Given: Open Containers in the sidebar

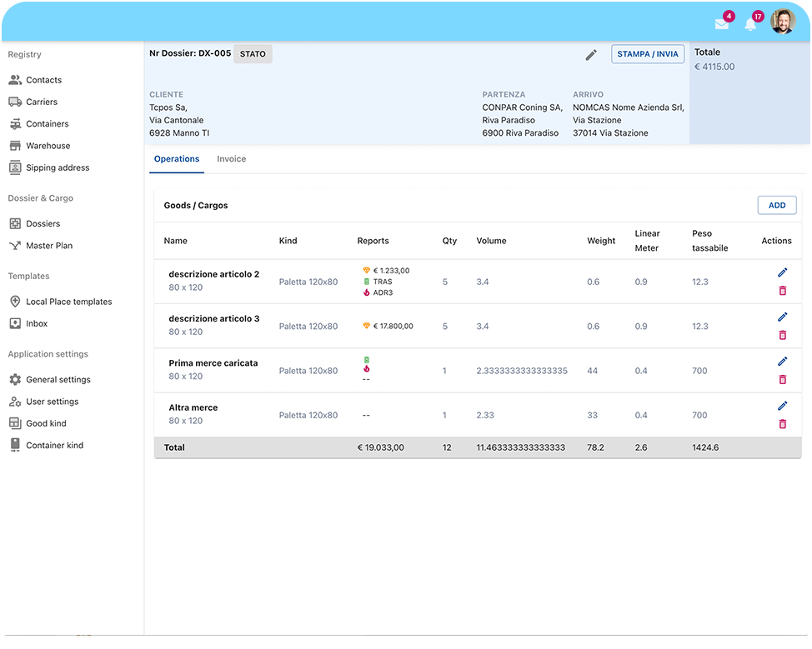Looking at the screenshot, I should coord(48,123).
